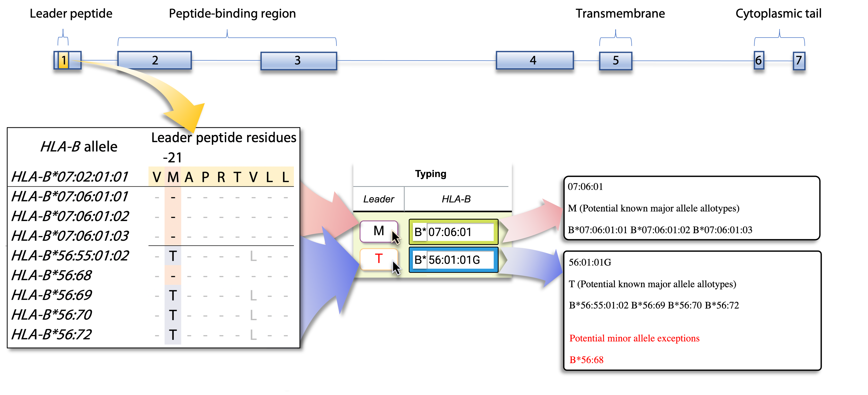The image size is (868, 395).
Task: Click the T residue for HLA-B*56:72
Action: (x=173, y=335)
